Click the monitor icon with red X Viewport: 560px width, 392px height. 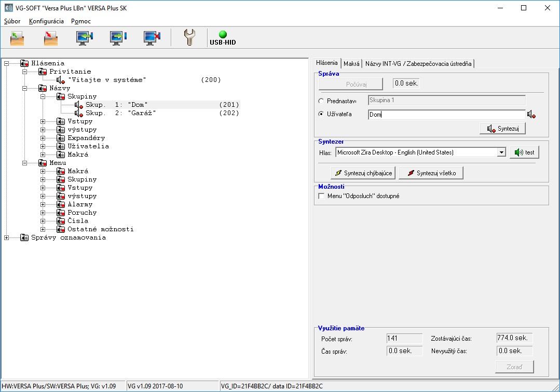click(x=152, y=38)
